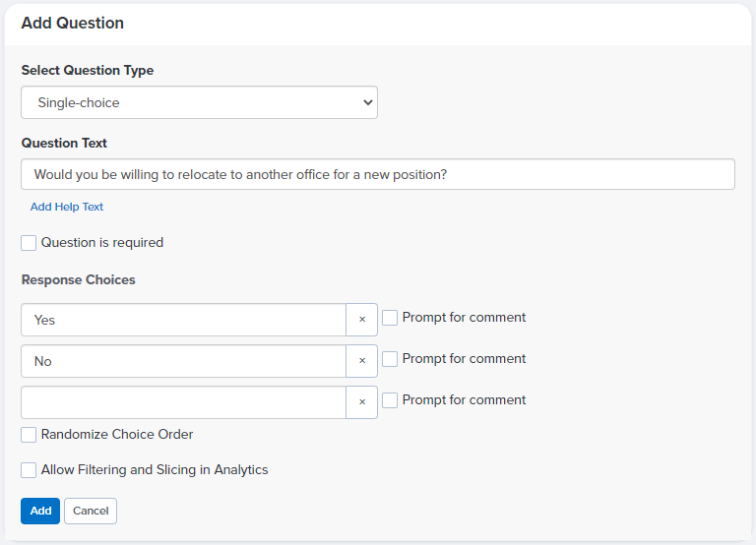Check Prompt for comment on blank choice
Screen dimensions: 756x545
point(390,400)
